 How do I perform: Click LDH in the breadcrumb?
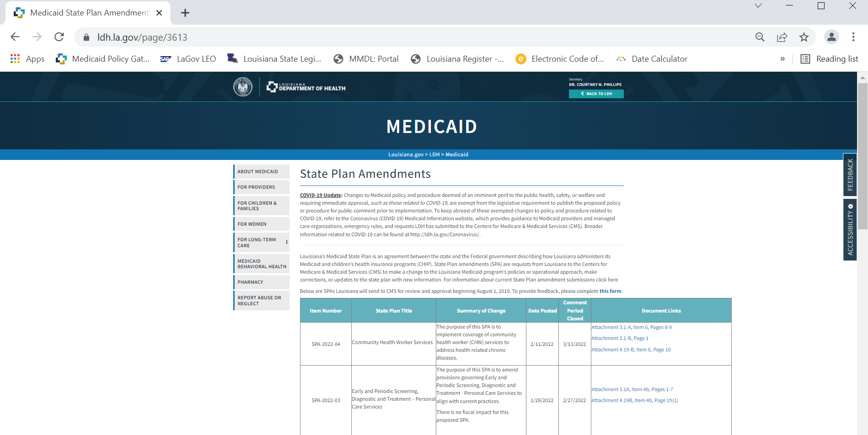434,154
